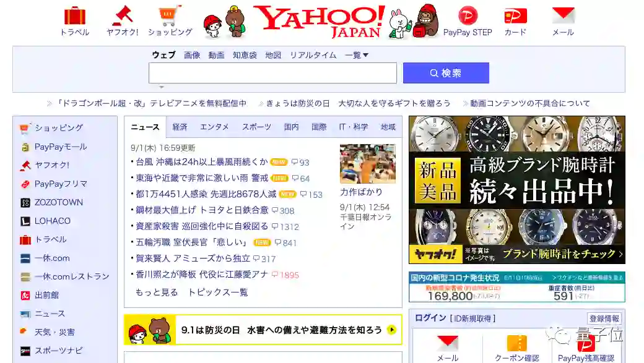Open headline 五輪汚職 室伏長官「悲しい」
This screenshot has height=363, width=644.
pos(192,242)
